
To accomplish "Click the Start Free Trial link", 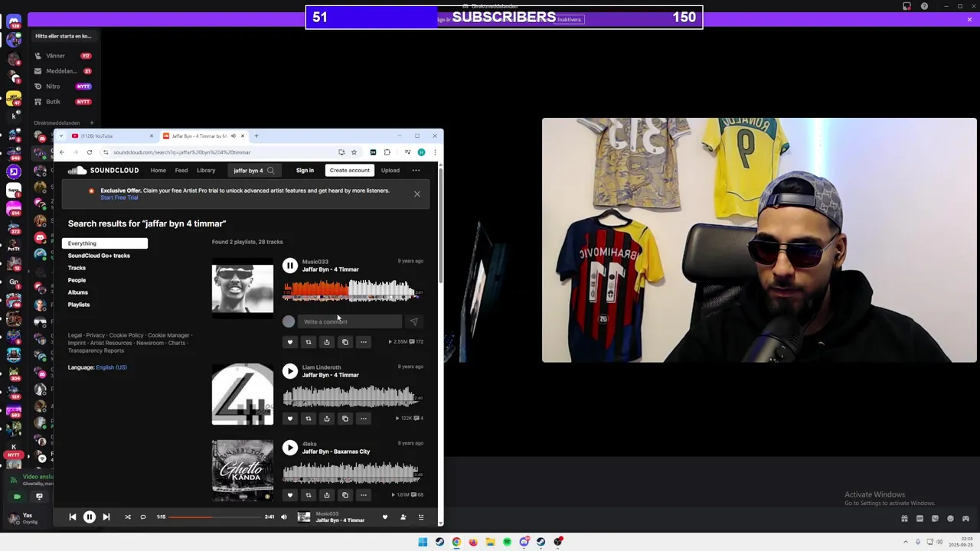I will point(119,197).
